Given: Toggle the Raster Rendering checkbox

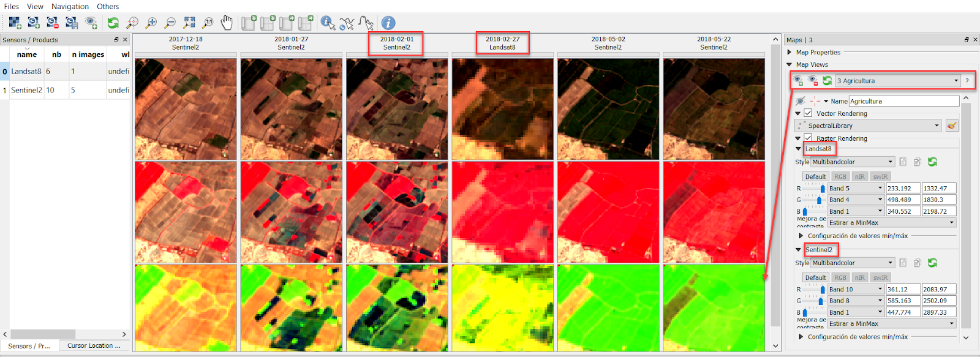Looking at the screenshot, I should click(808, 138).
